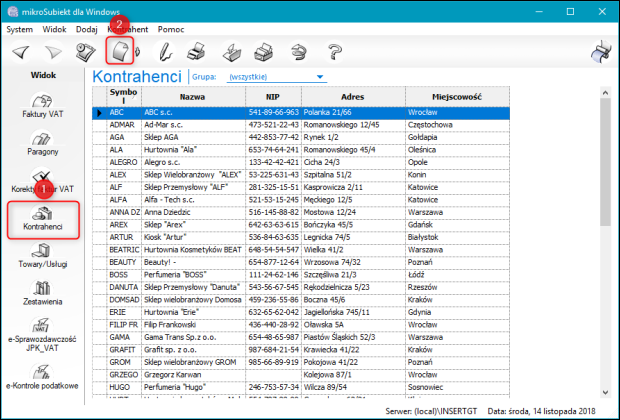Click the vertical scrollbar thumb
620x420 pixels.
click(x=605, y=162)
